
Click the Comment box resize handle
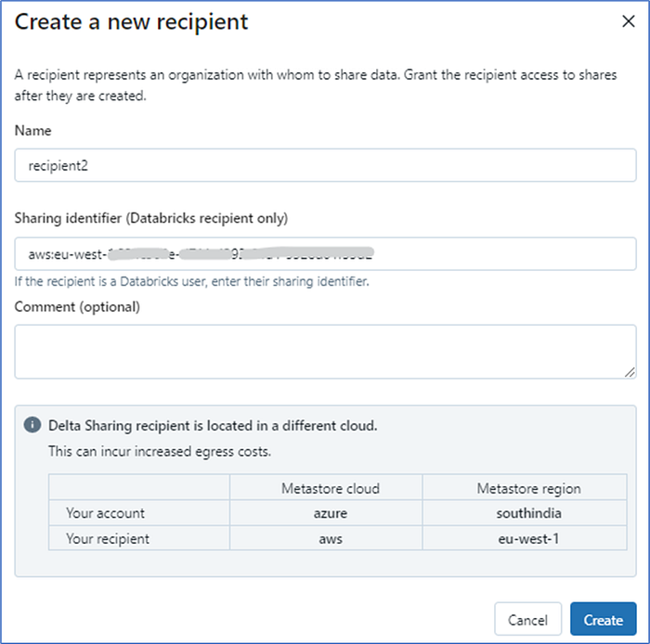[x=630, y=372]
